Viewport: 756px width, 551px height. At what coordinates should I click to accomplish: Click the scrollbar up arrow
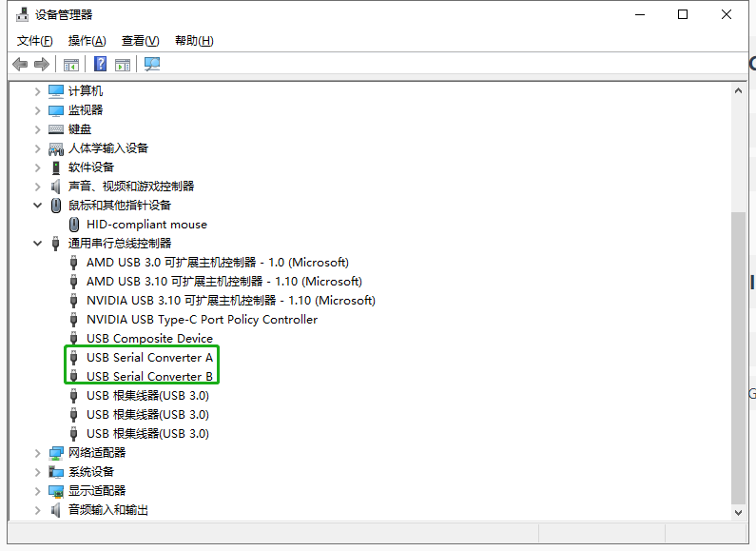[x=738, y=90]
